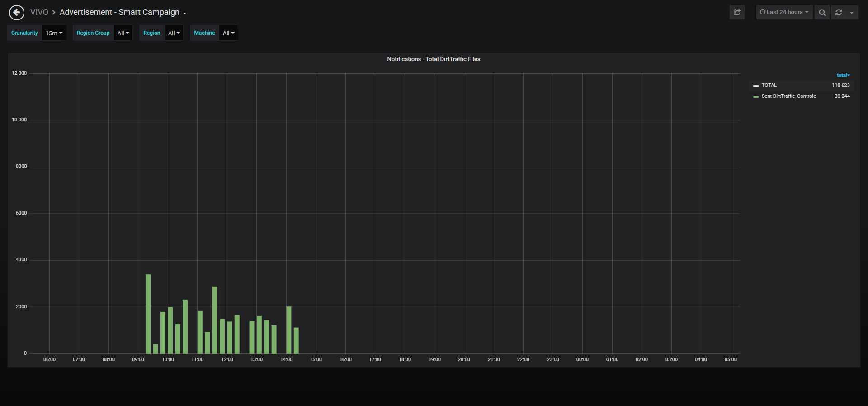The width and height of the screenshot is (868, 406).
Task: Open the Granularity 15m dropdown
Action: click(54, 33)
